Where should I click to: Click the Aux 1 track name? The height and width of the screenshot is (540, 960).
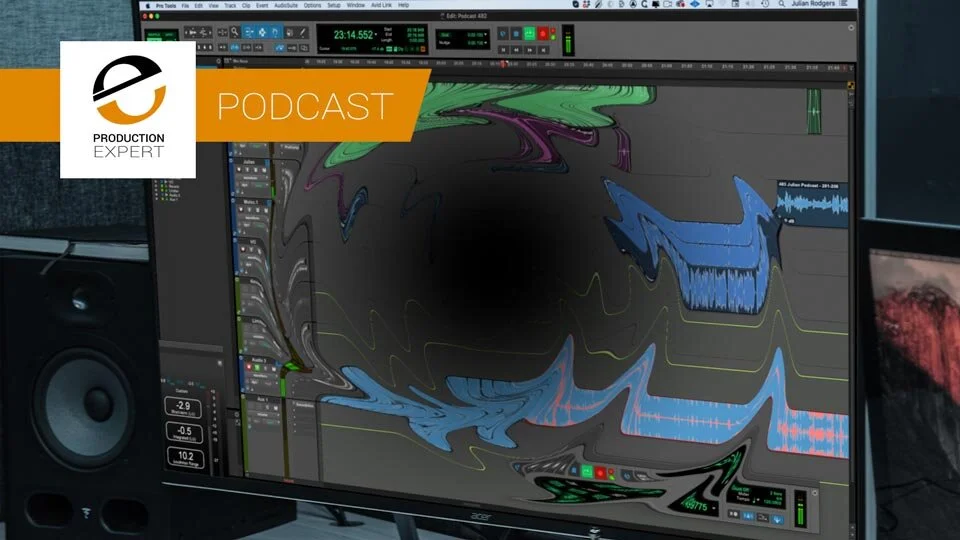(x=262, y=399)
